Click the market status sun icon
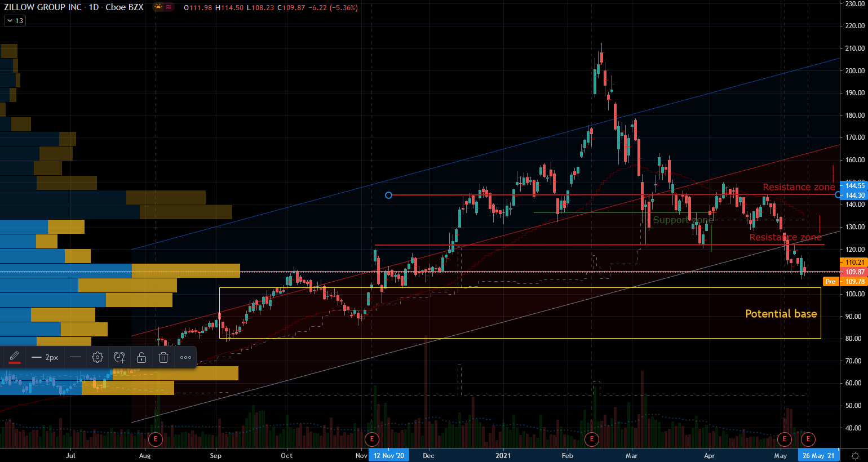 click(x=158, y=7)
